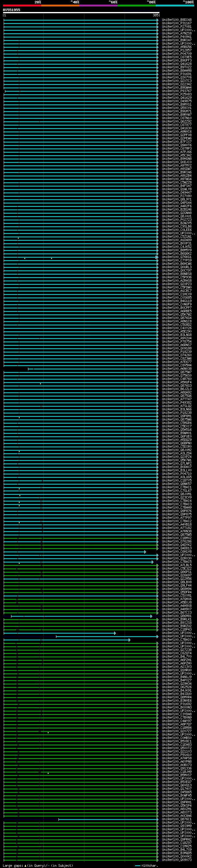Viewport: 197px width, 868px height.
Task: Pick the UniRef100_A5HUF4 row label
Action: (x=177, y=382)
